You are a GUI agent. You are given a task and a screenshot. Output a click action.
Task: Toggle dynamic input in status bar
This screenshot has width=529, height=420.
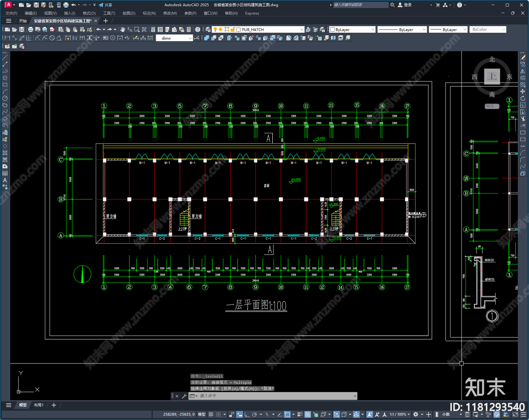(239, 414)
